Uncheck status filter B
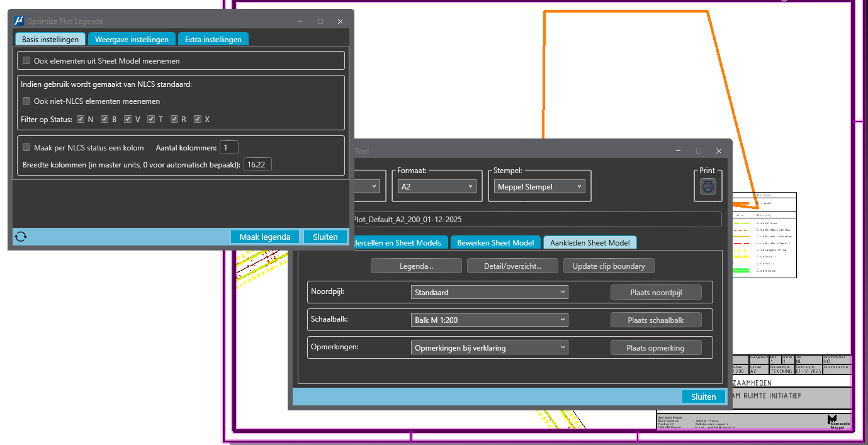 pos(104,119)
